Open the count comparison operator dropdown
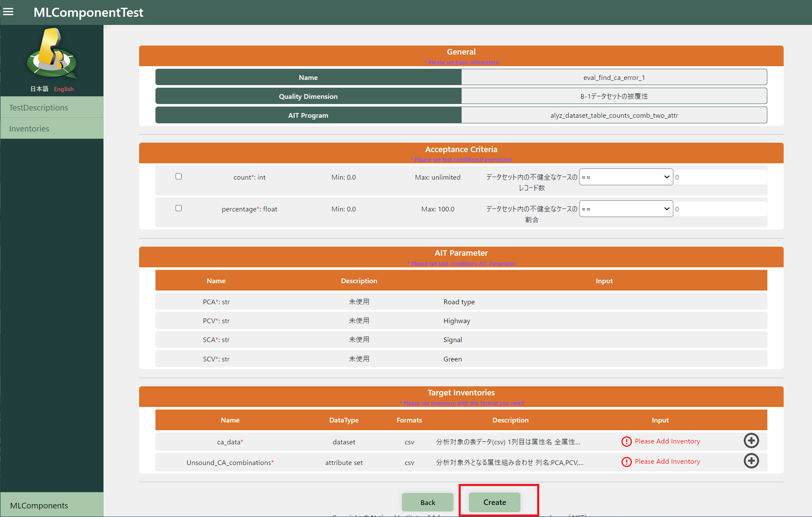Viewport: 812px width, 517px height. pyautogui.click(x=626, y=177)
